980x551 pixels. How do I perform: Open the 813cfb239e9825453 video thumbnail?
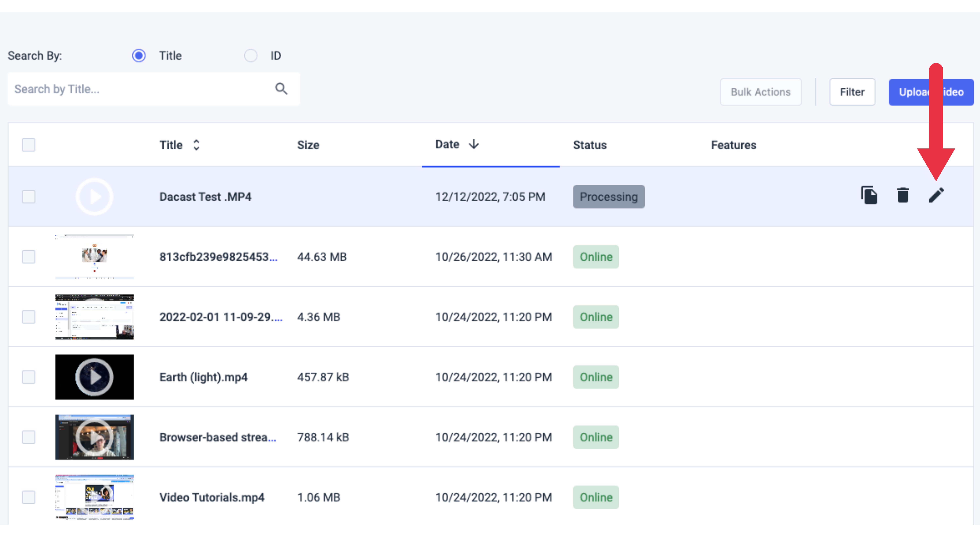coord(94,257)
